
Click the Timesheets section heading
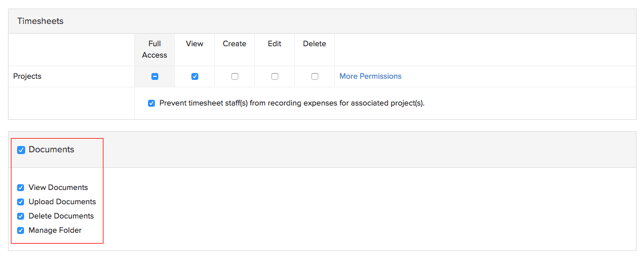point(40,21)
